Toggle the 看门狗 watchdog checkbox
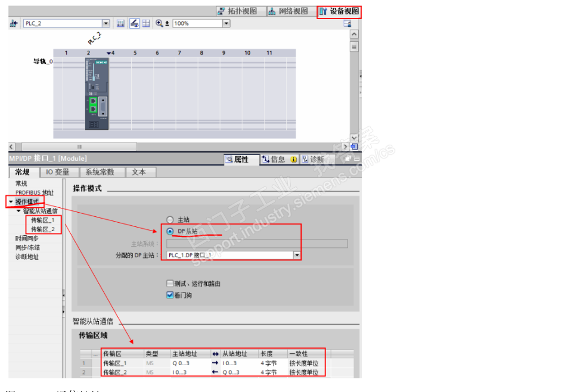 point(170,295)
